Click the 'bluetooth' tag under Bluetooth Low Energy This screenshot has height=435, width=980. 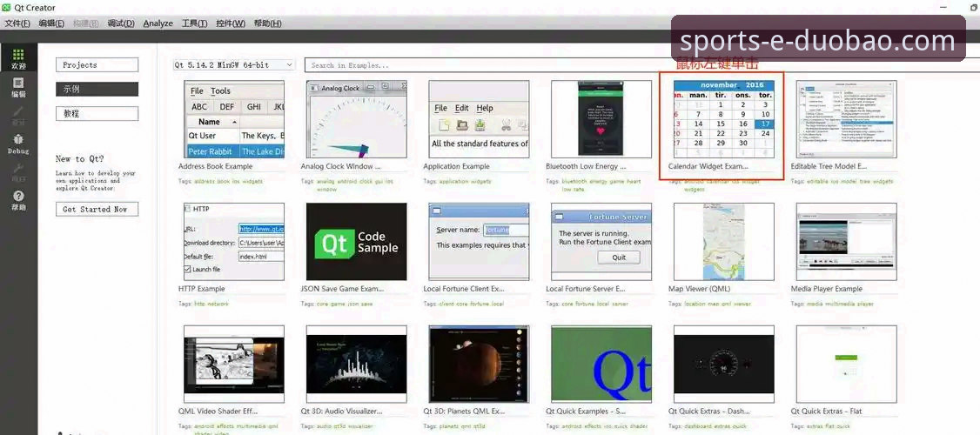pos(575,181)
